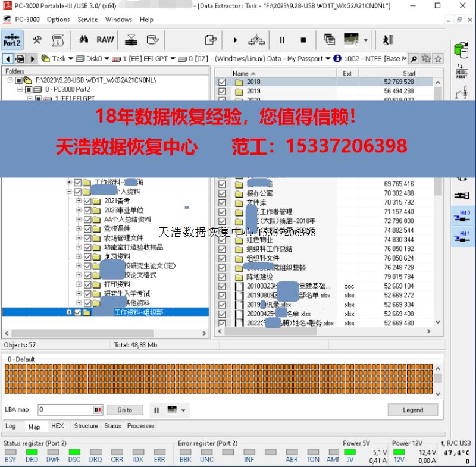Expand the AA个人总结资料 folder node
The image size is (476, 467).
click(x=79, y=220)
